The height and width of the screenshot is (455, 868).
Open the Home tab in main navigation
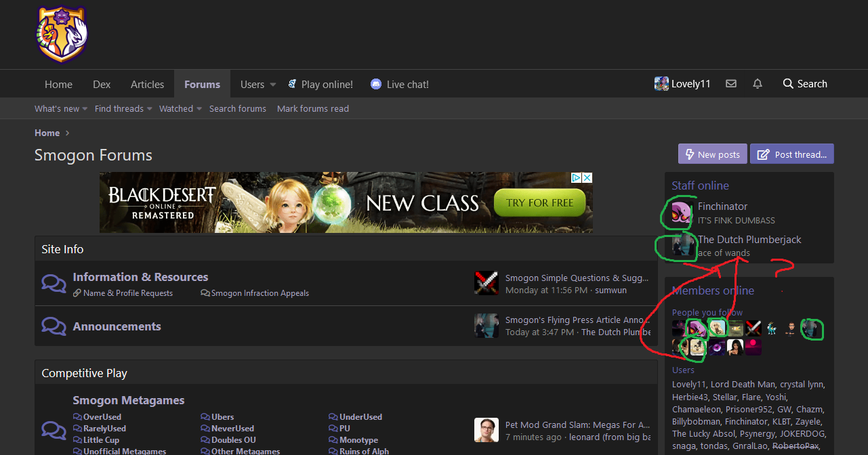tap(58, 85)
